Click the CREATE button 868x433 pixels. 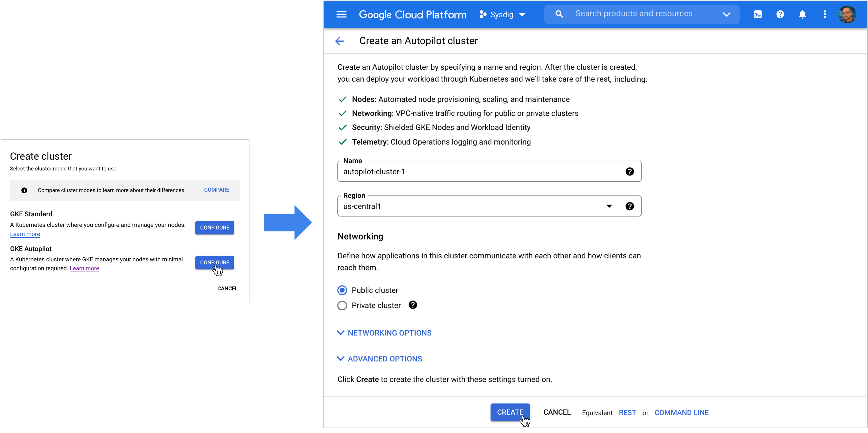click(x=510, y=412)
